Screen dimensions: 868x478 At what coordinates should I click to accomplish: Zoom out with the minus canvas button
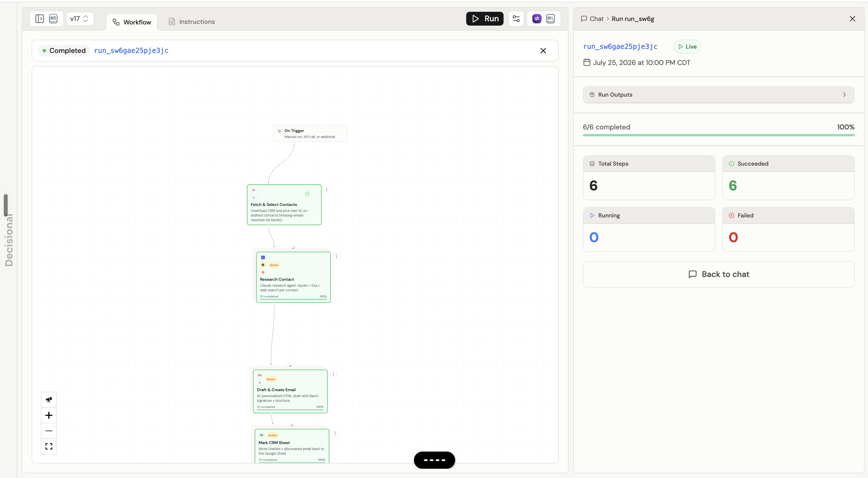click(49, 431)
